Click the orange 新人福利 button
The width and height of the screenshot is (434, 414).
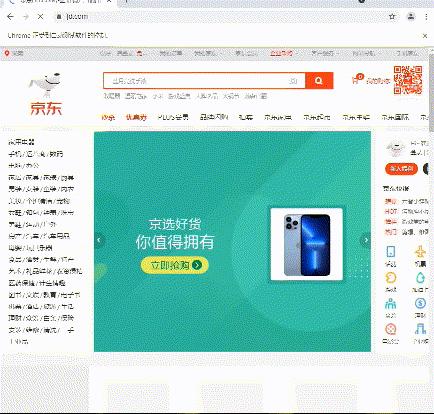coord(401,169)
